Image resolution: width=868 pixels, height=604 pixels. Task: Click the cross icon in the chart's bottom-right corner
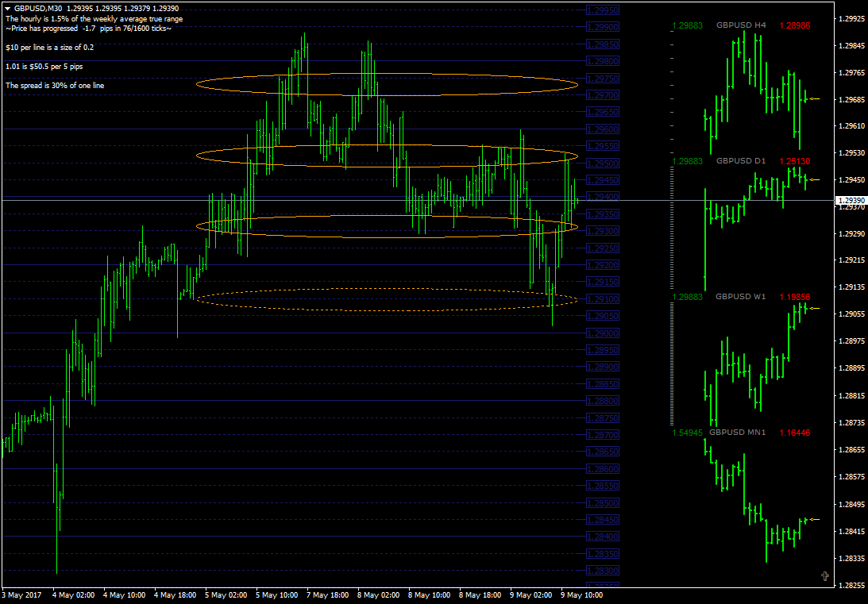point(825,576)
